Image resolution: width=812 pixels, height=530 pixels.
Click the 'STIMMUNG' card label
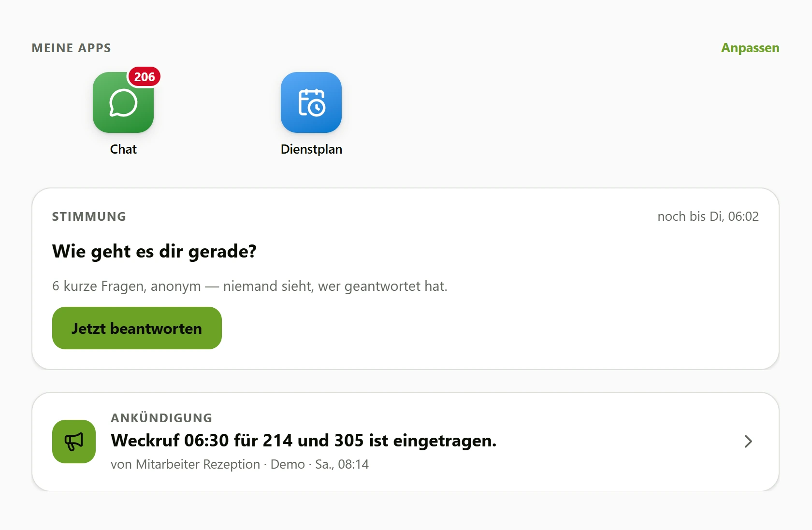point(89,216)
